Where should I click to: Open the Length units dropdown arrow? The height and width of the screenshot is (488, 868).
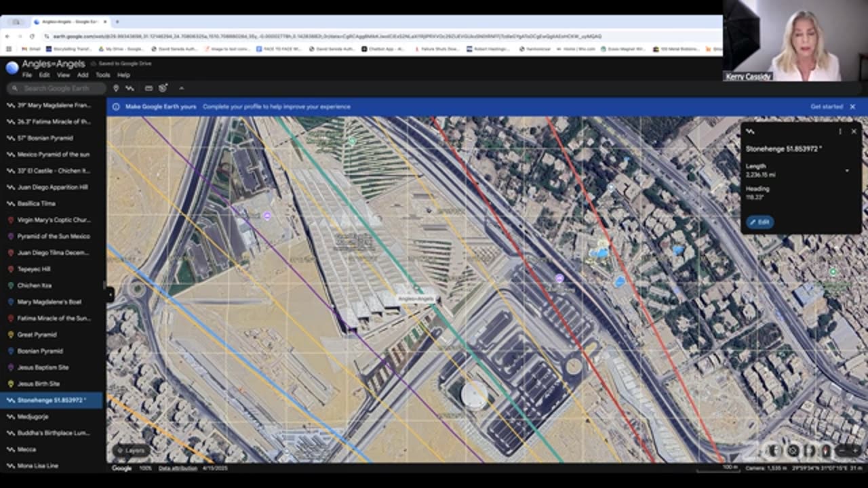pyautogui.click(x=846, y=171)
